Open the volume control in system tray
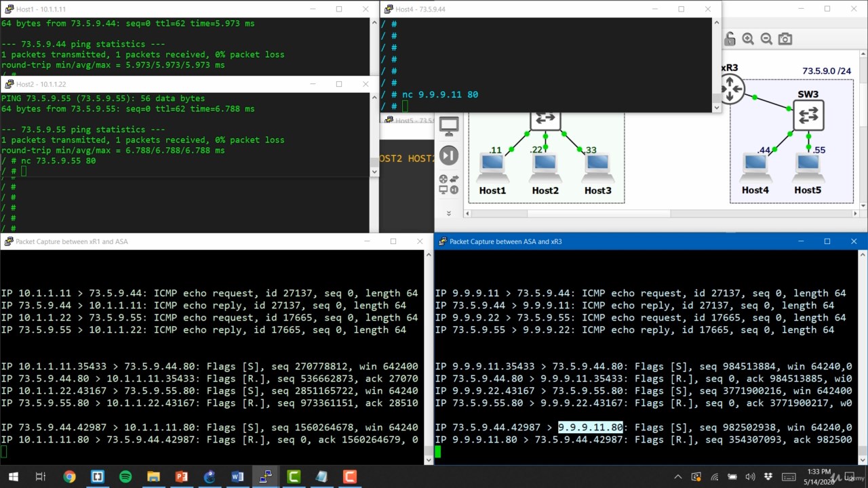The width and height of the screenshot is (868, 488). point(751,476)
